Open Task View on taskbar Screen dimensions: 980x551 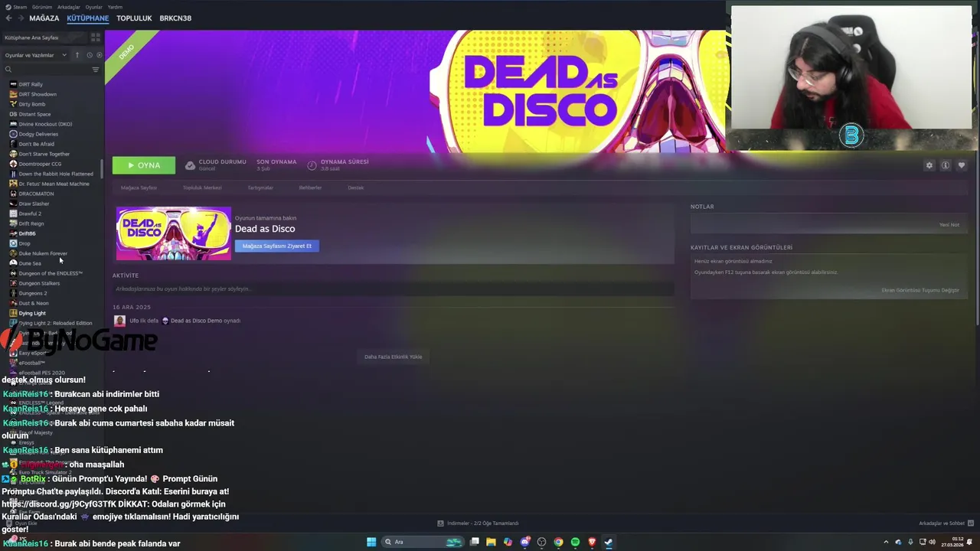474,542
